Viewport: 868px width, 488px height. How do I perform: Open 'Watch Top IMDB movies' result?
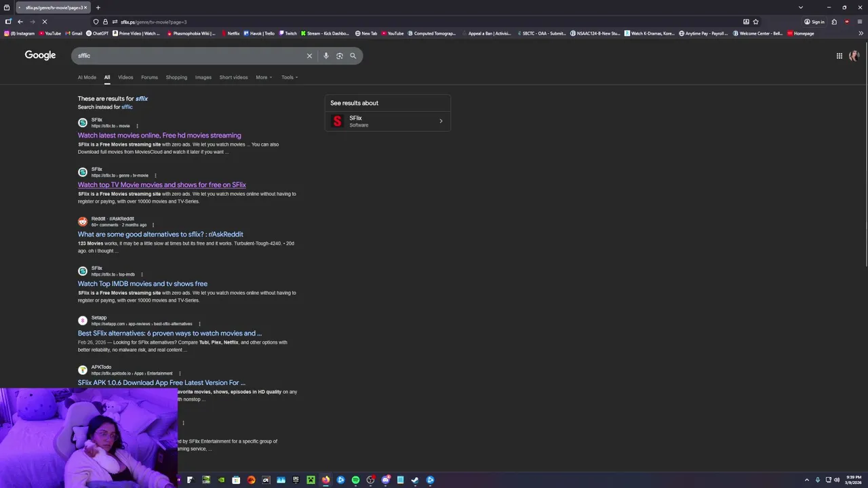[x=142, y=284]
